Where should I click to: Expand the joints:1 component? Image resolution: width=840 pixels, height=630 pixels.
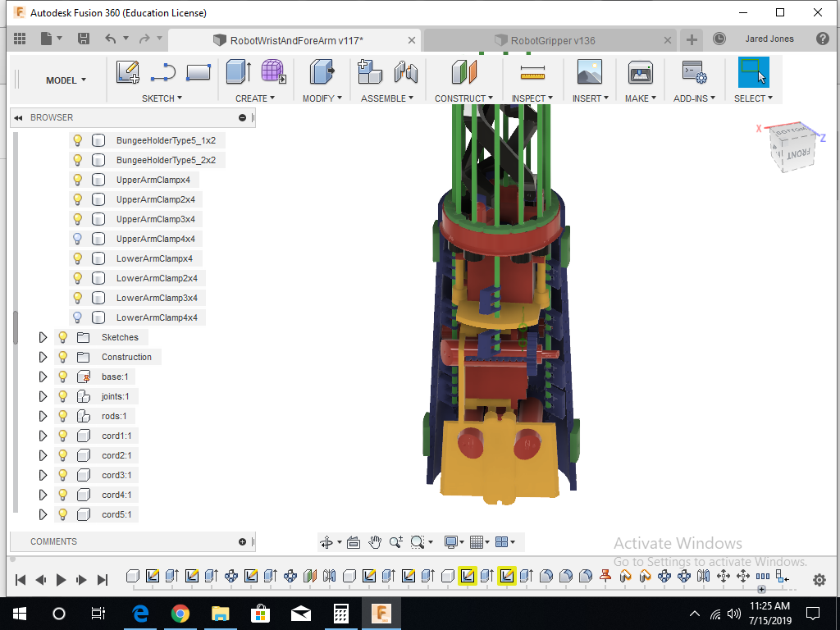(x=43, y=396)
